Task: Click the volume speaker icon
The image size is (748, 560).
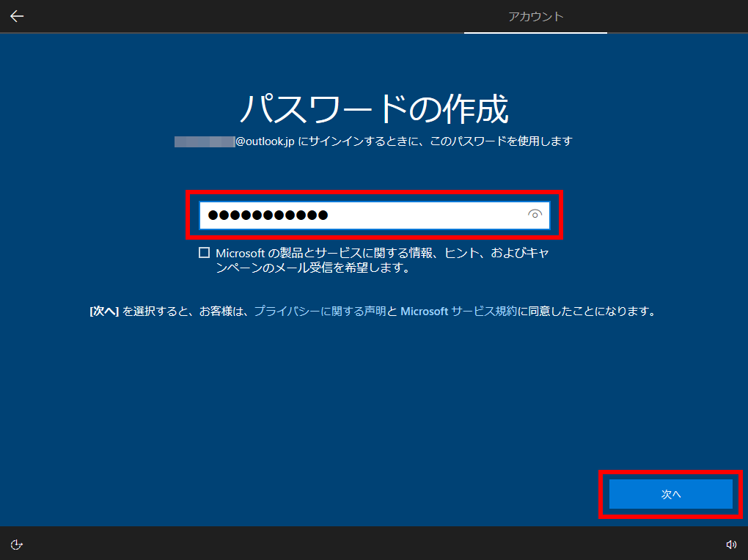Action: point(731,545)
